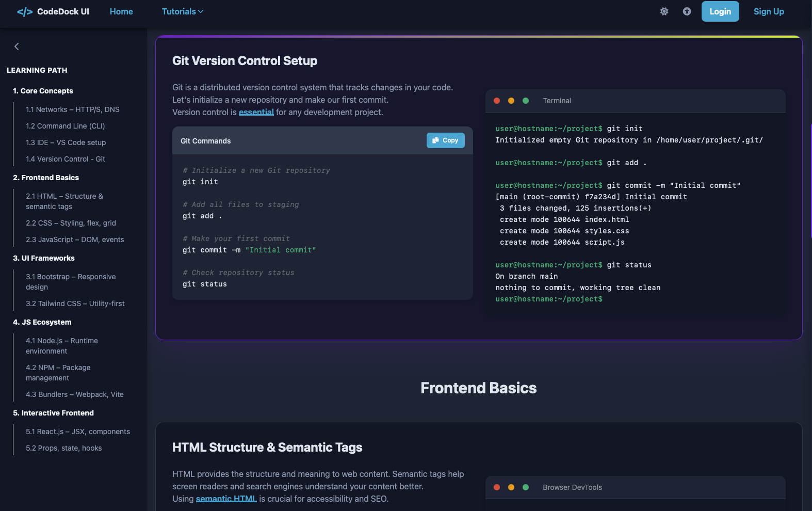Screen dimensions: 812x511
Task: Open the Sign Up link
Action: (x=768, y=11)
